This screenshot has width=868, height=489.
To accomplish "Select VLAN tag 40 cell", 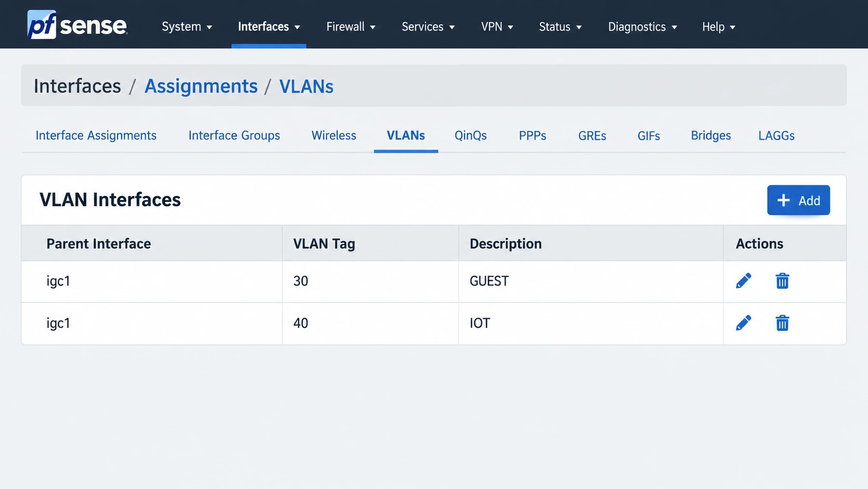I will 371,323.
